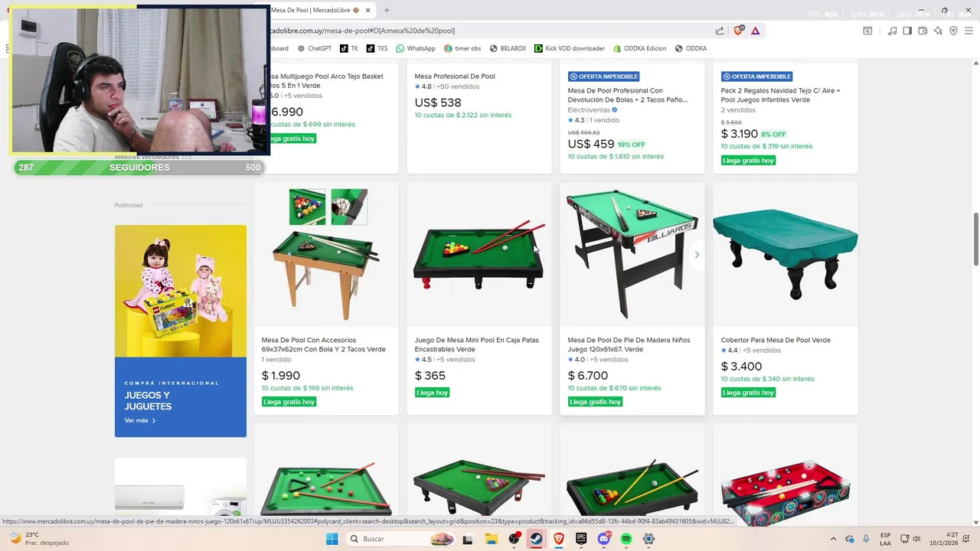The height and width of the screenshot is (551, 980).
Task: Open the Brave VPN shield icon
Action: pyautogui.click(x=953, y=31)
